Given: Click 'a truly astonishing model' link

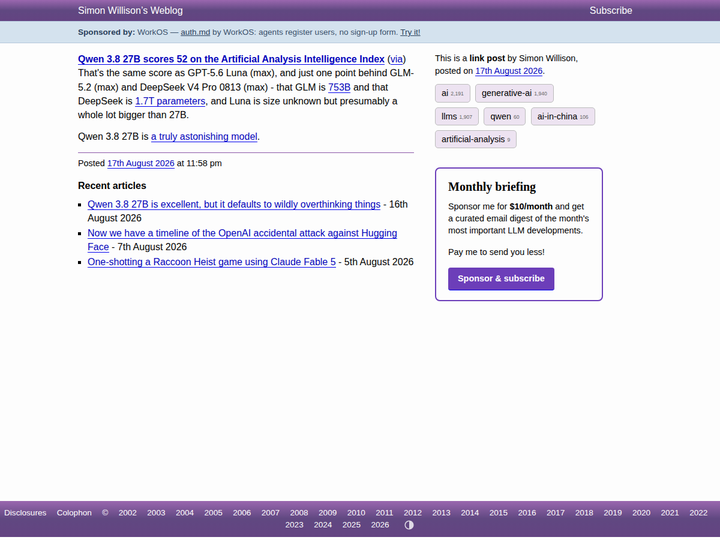Looking at the screenshot, I should coord(204,136).
